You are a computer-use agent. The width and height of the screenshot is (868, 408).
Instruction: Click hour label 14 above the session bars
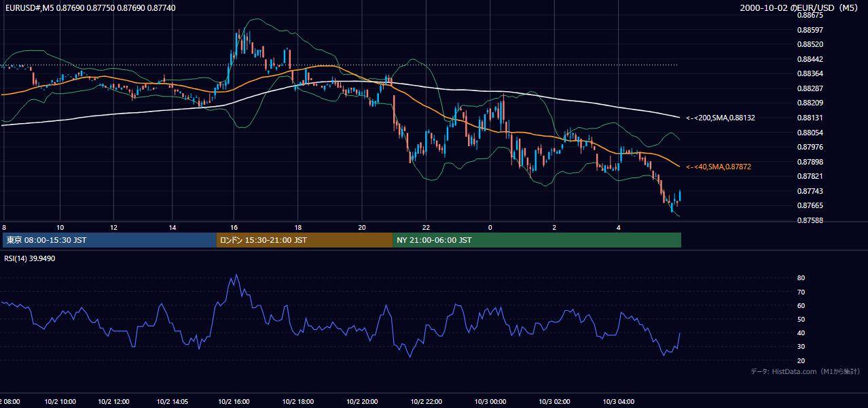[173, 227]
